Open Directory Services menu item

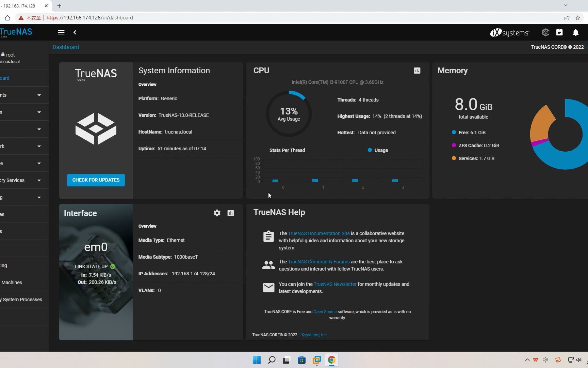coord(24,180)
